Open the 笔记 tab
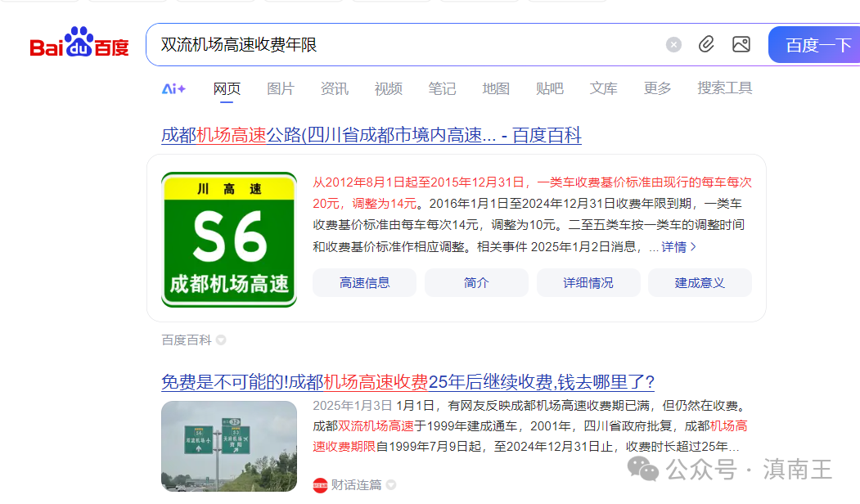860x504 pixels. coord(442,88)
